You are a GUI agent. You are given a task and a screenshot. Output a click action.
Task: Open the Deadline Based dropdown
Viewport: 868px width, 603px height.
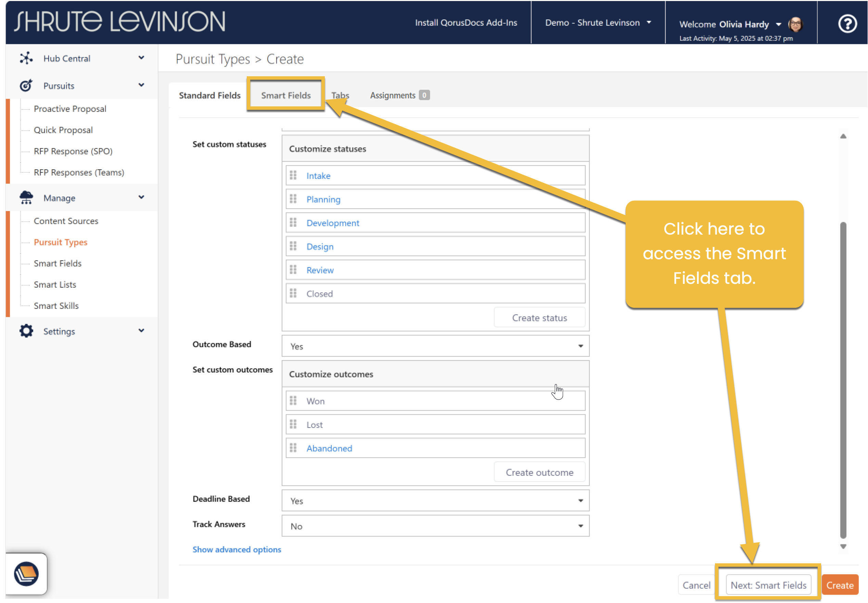coord(435,501)
